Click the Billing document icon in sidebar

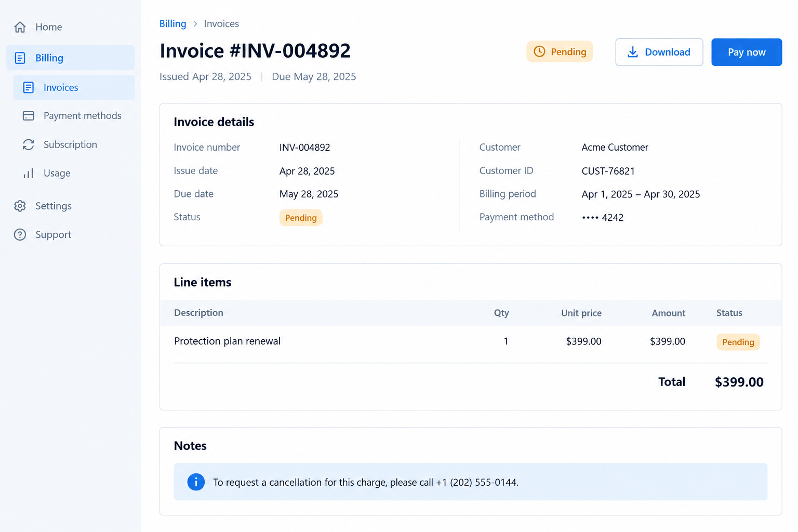[20, 58]
